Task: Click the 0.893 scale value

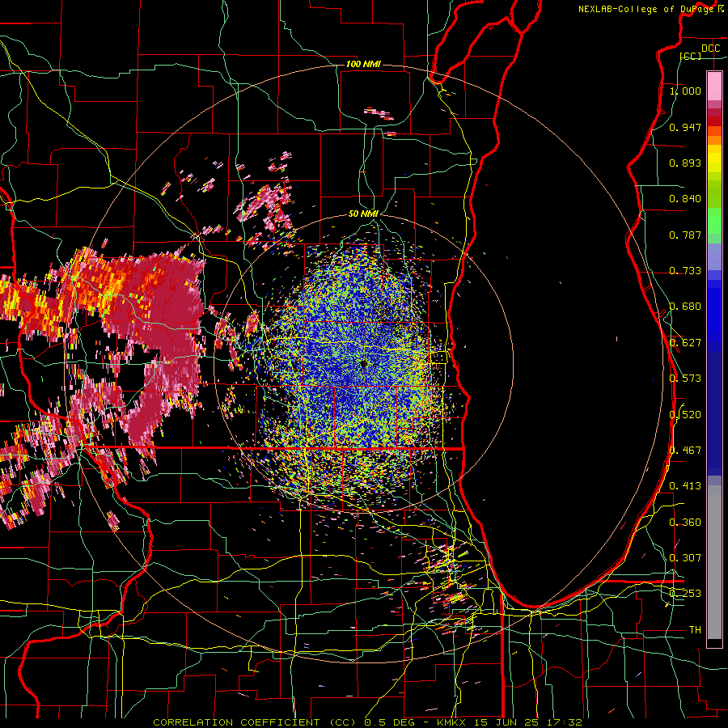Action: [685, 163]
